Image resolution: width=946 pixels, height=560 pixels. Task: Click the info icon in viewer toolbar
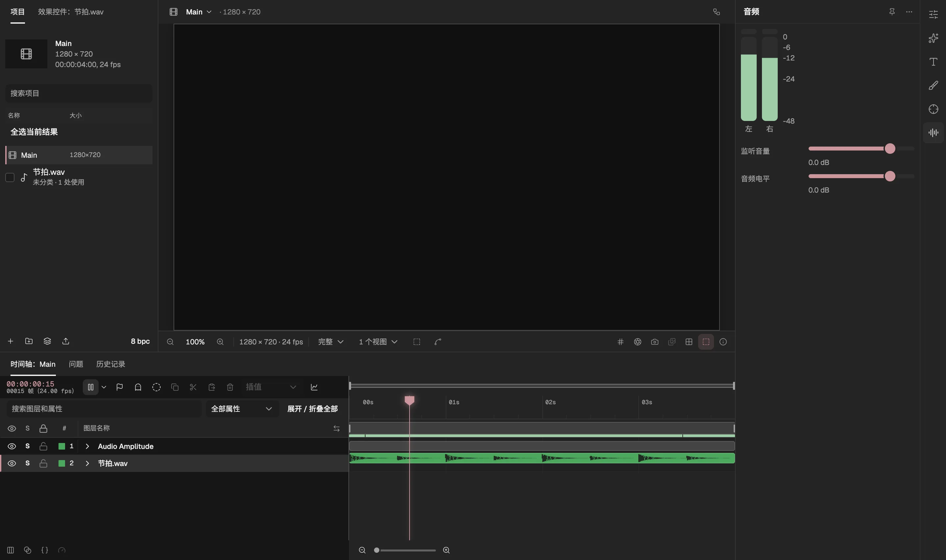[x=723, y=342]
